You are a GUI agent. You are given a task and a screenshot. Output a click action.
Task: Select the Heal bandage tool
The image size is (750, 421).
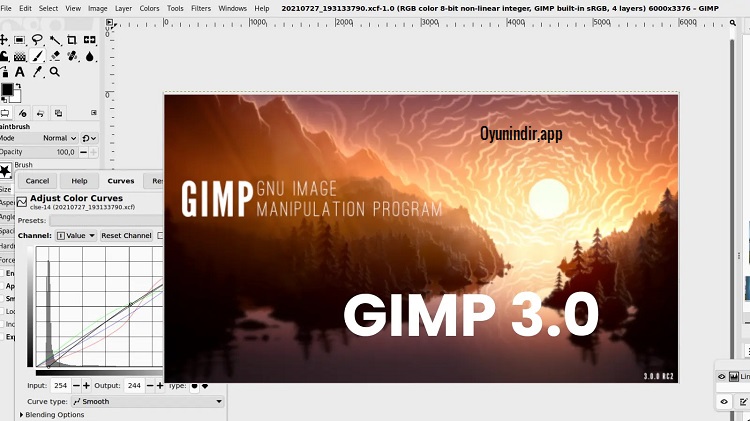[x=72, y=56]
